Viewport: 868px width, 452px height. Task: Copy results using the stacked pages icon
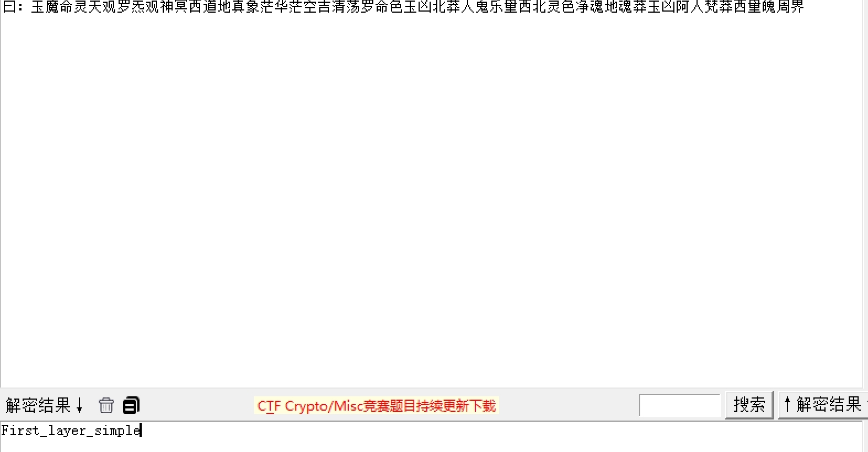click(x=131, y=405)
